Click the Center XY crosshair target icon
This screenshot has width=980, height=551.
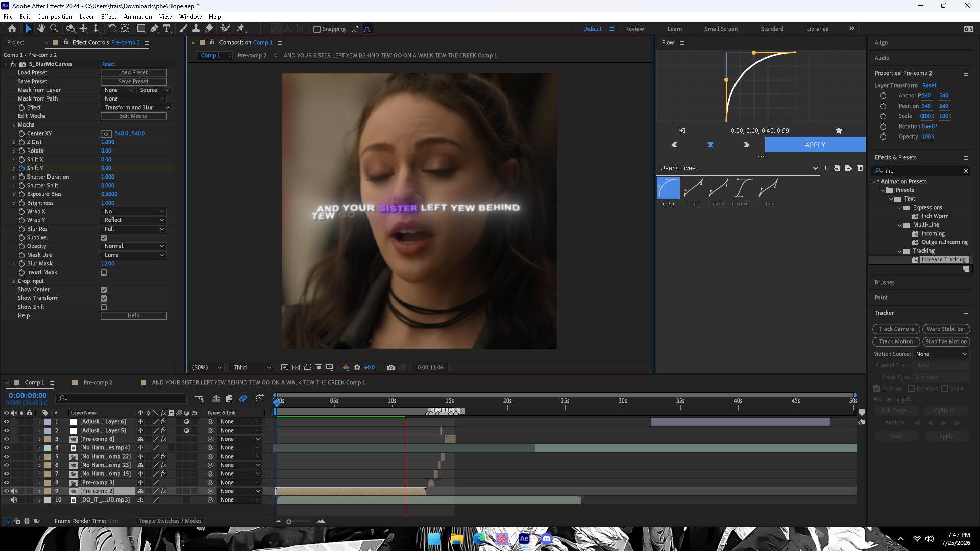point(106,134)
